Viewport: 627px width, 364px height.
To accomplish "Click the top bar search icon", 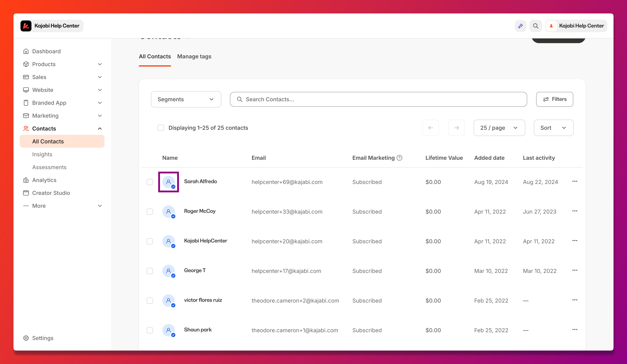I will click(535, 26).
